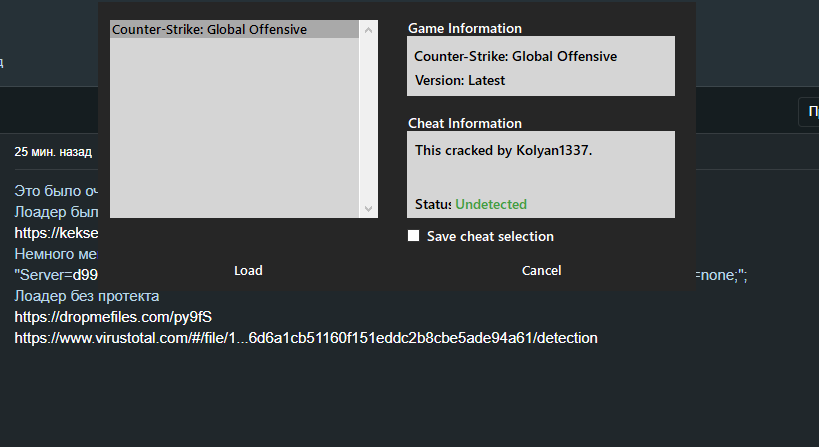Click the Cancel button
This screenshot has width=819, height=447.
(541, 270)
